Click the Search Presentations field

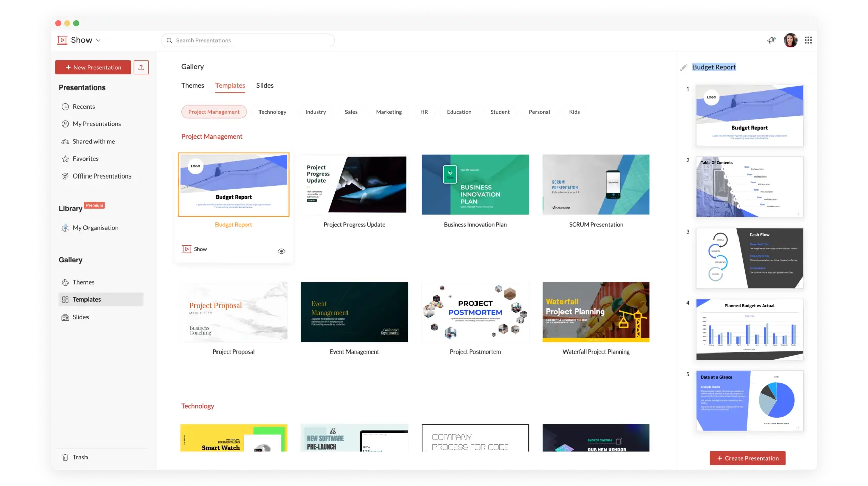pos(248,40)
